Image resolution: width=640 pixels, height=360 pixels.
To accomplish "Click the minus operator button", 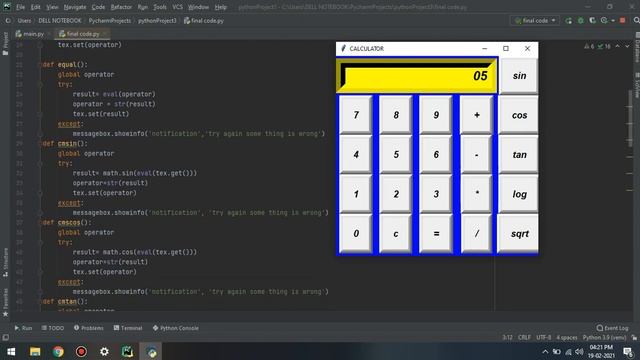I will click(476, 155).
